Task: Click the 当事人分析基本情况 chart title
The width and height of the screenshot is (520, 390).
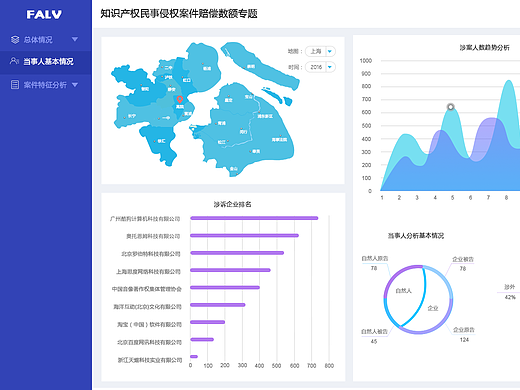Action: coord(416,236)
